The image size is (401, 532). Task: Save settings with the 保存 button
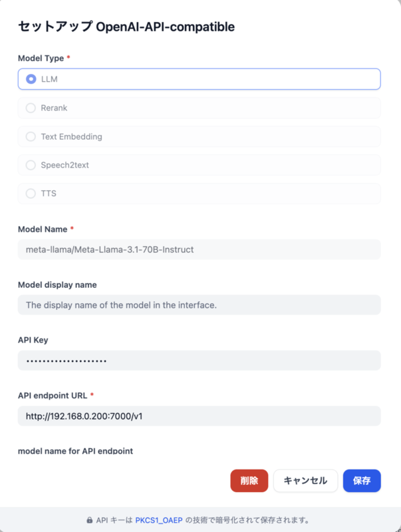(362, 480)
